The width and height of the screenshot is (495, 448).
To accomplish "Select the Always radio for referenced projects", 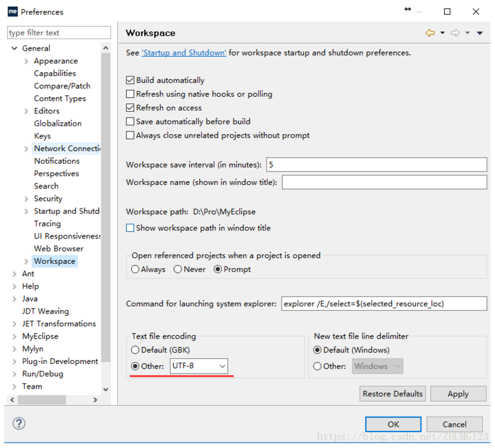I will 135,269.
